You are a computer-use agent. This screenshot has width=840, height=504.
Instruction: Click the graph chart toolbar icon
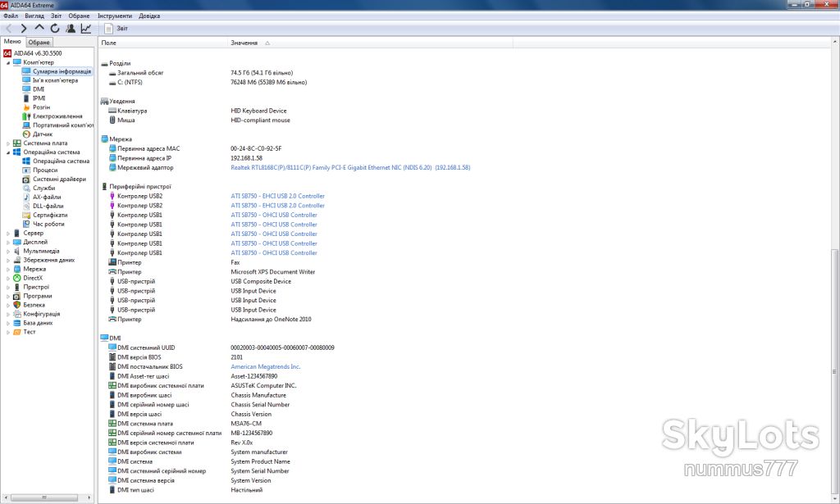pyautogui.click(x=85, y=29)
